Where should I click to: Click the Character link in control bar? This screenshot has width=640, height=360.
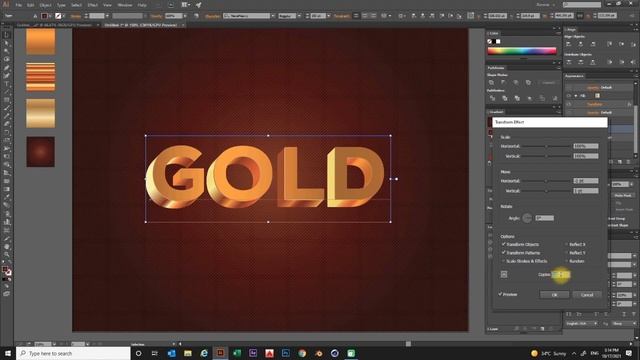point(213,16)
